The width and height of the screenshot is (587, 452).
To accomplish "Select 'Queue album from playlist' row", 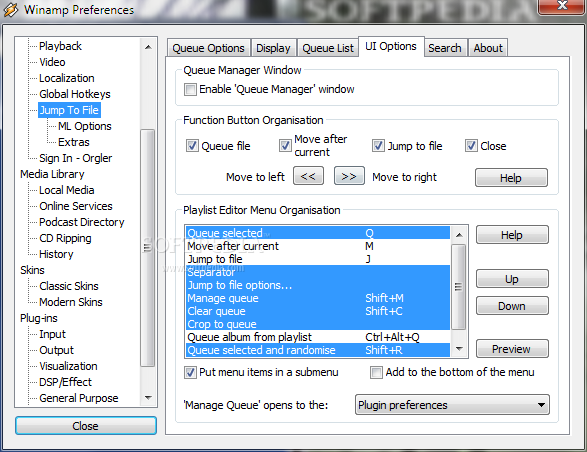I will (x=318, y=337).
